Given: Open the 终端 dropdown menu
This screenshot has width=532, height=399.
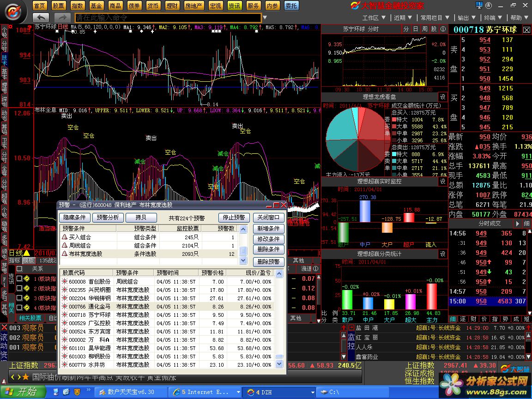Looking at the screenshot, I should pyautogui.click(x=493, y=18).
